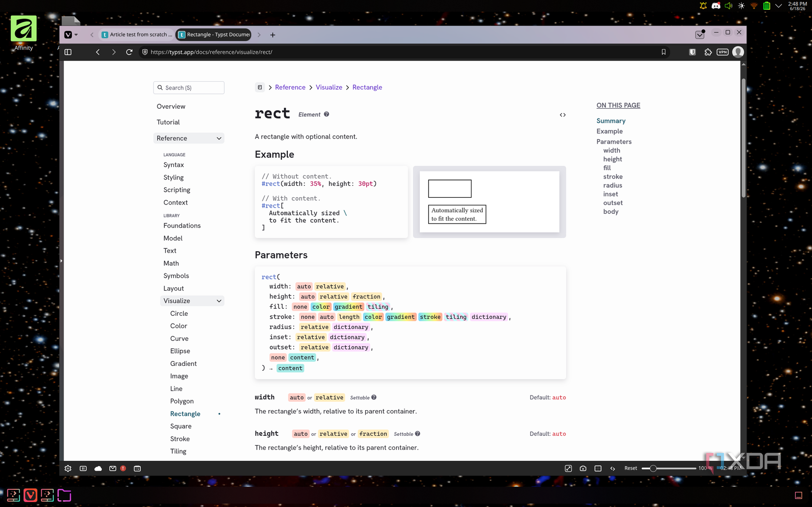Open Gradient under Visualize

tap(184, 364)
